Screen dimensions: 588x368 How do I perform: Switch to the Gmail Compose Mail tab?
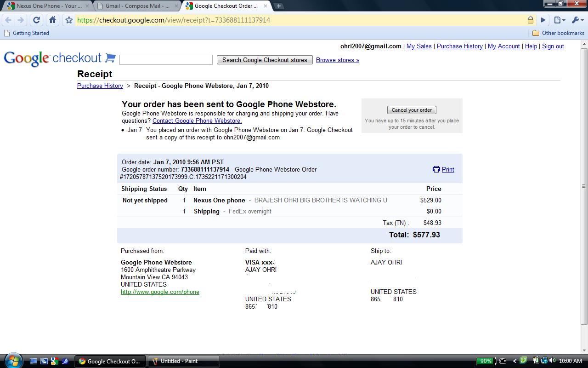coord(137,6)
